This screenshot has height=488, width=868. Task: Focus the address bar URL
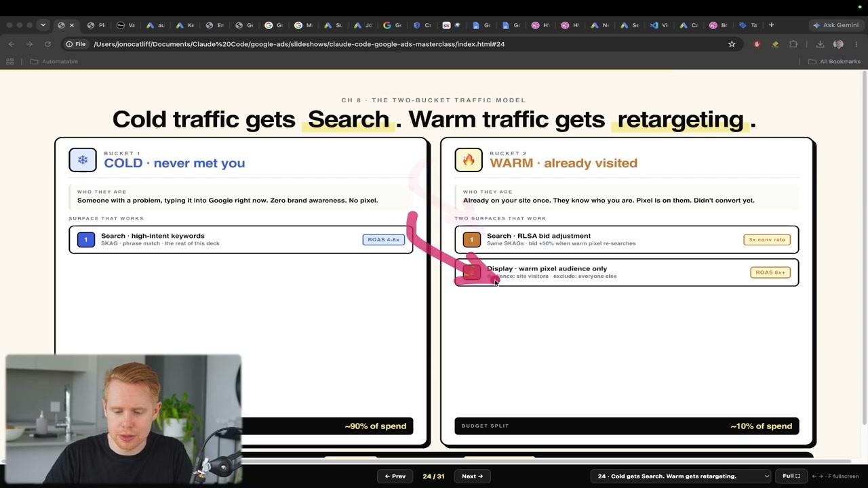point(299,44)
